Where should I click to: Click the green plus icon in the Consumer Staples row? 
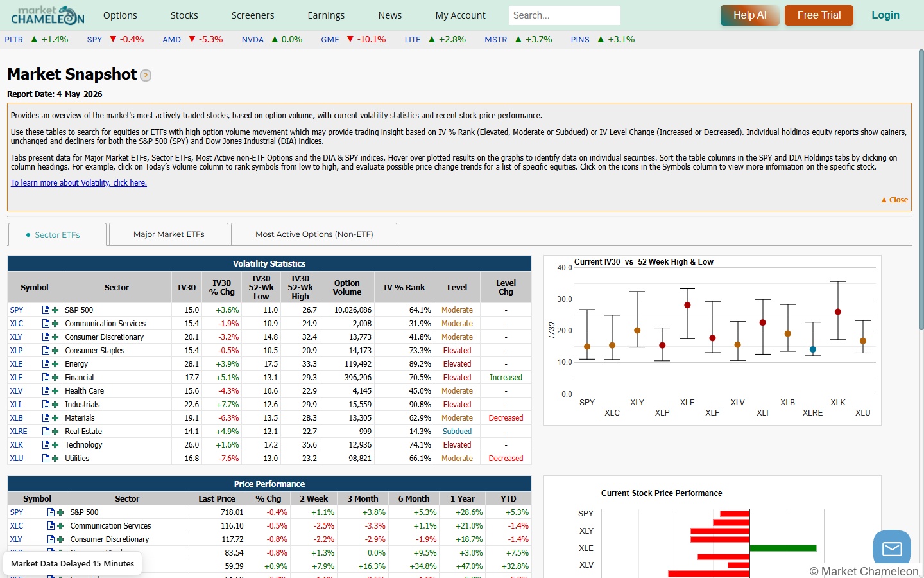pyautogui.click(x=55, y=351)
